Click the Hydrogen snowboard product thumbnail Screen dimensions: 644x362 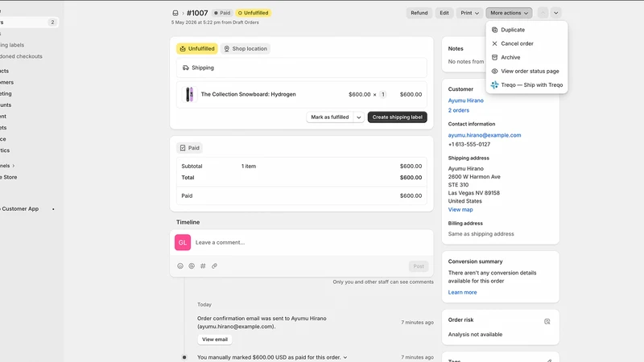pos(189,94)
